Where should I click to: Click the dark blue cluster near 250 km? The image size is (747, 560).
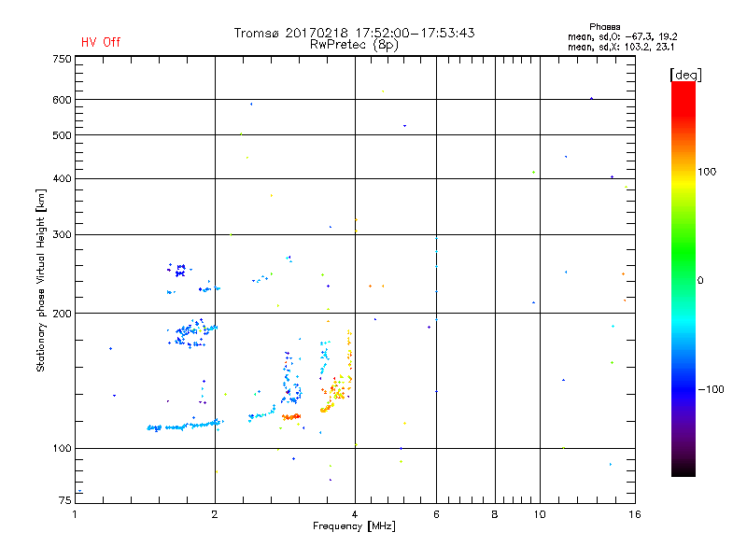tap(179, 270)
